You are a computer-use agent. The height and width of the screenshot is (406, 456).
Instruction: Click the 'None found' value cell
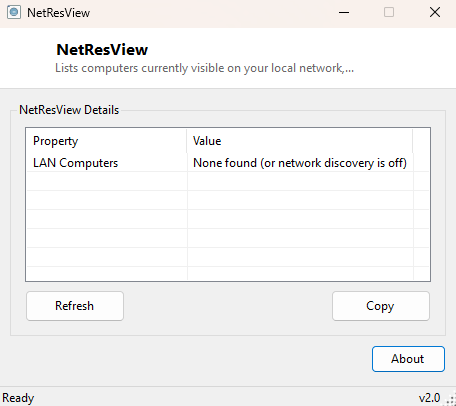point(300,163)
